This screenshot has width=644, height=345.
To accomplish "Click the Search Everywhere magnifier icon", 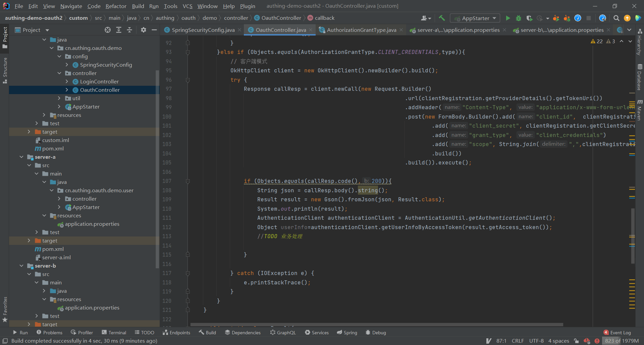I will pyautogui.click(x=616, y=18).
